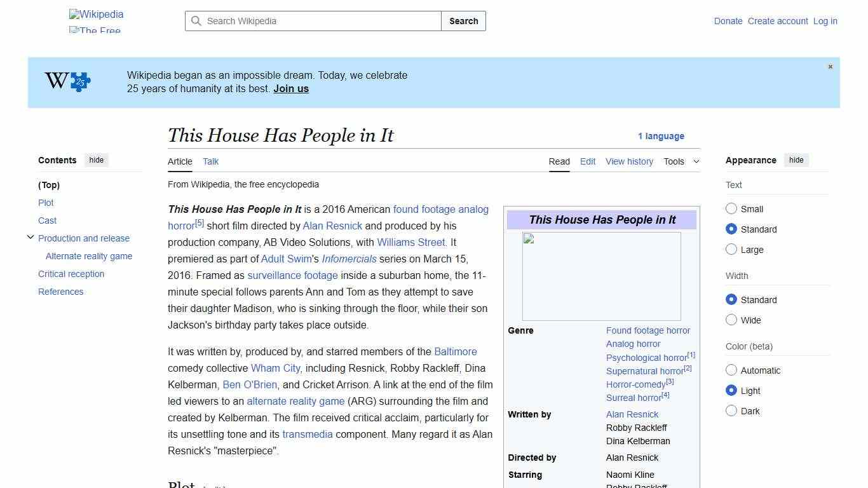Dismiss the blue banner with the × icon
The height and width of the screenshot is (488, 868).
click(x=830, y=66)
